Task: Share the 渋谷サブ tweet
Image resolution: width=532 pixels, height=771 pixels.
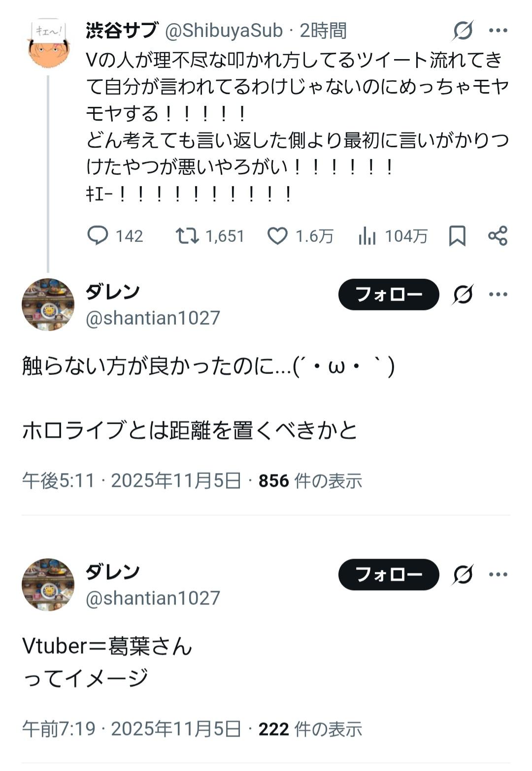Action: (498, 236)
